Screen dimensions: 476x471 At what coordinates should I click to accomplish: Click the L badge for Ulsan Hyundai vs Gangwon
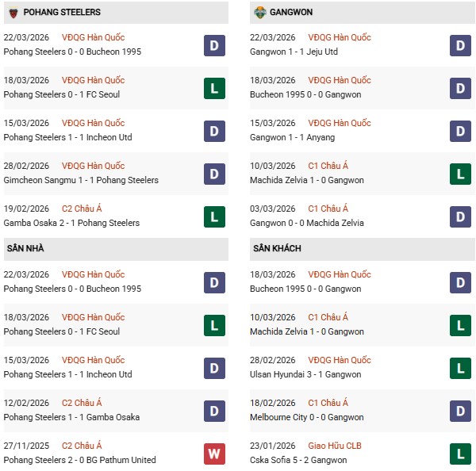(x=461, y=368)
